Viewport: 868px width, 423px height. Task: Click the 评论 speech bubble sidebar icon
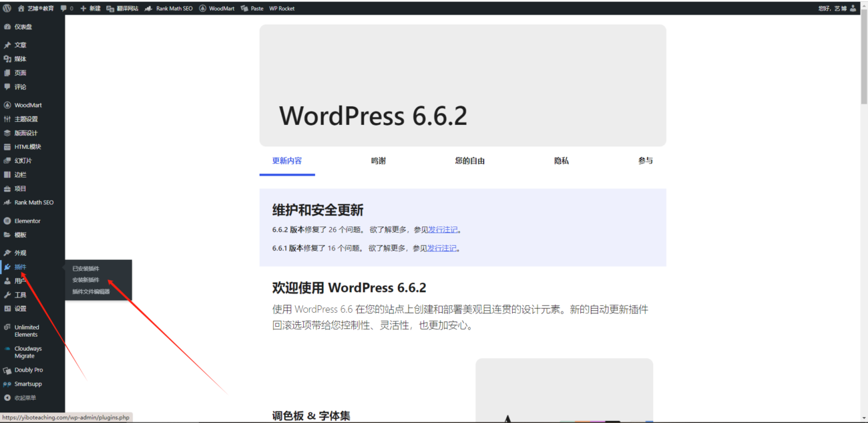[x=7, y=87]
